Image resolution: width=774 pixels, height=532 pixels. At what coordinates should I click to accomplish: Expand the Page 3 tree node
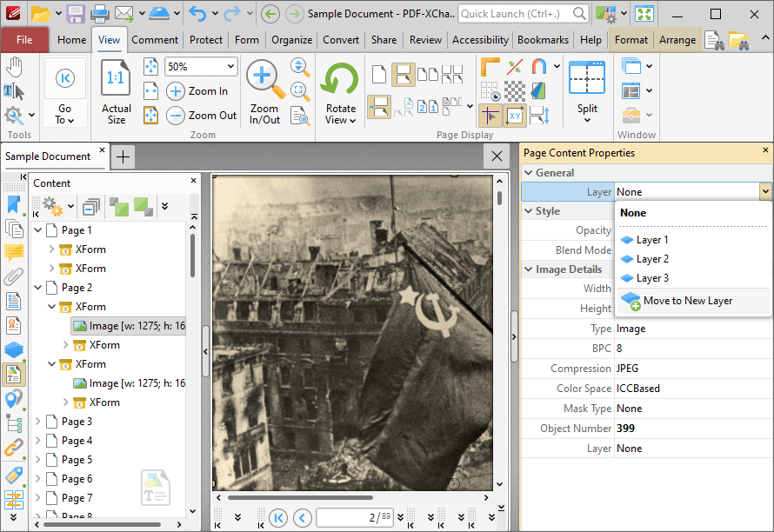37,422
